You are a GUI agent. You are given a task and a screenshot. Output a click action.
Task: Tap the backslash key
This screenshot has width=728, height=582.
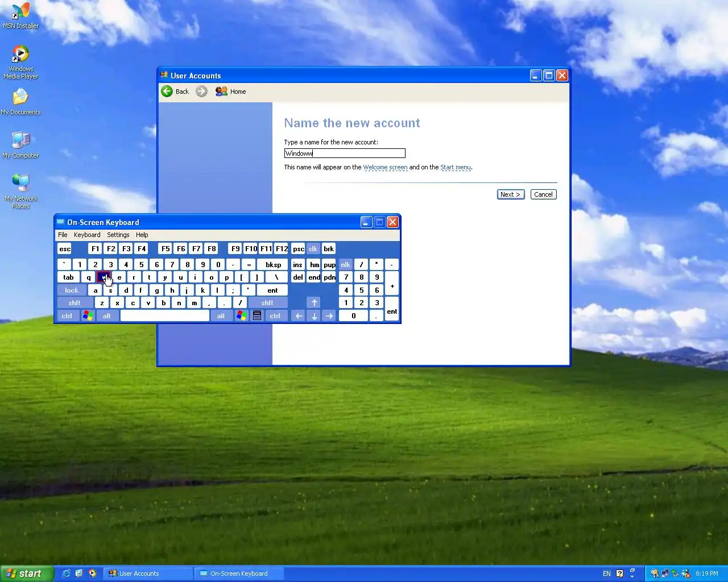277,277
